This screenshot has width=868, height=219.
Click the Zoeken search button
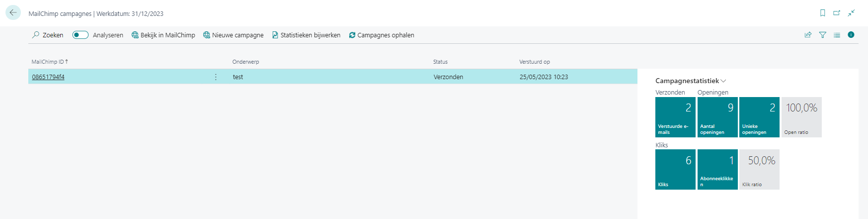pyautogui.click(x=48, y=35)
